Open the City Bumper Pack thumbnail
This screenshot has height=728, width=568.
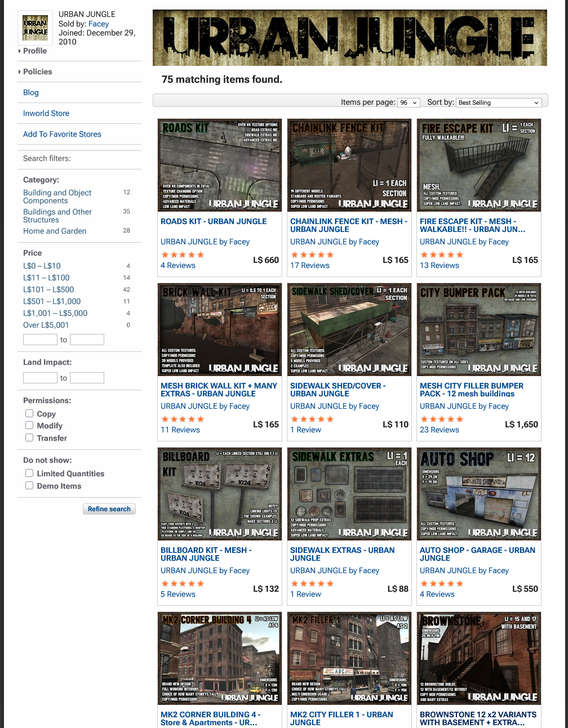(x=479, y=329)
